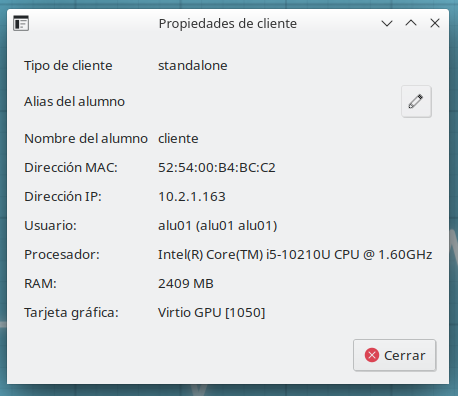The width and height of the screenshot is (458, 396).
Task: Minimize the Propiedades de cliente window
Action: pos(387,23)
